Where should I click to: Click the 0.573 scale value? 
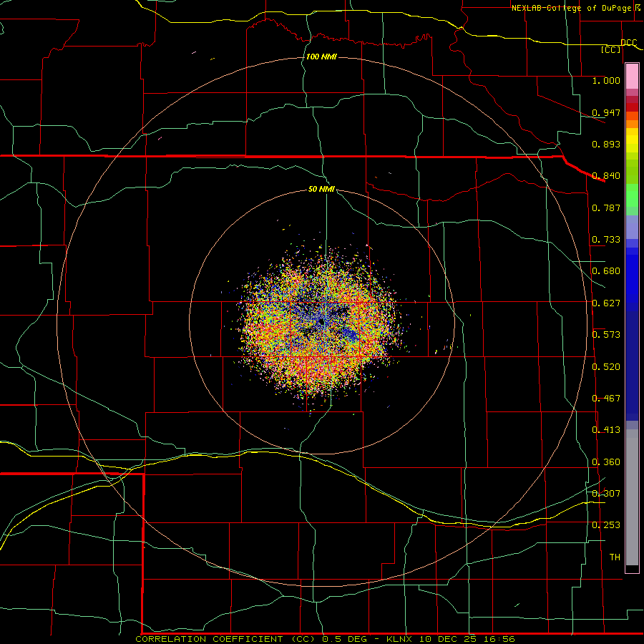point(606,335)
